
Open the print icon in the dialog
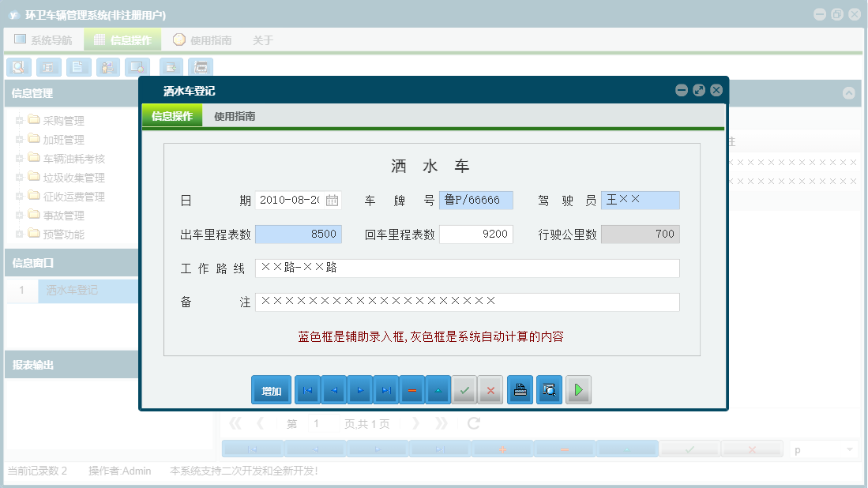click(x=520, y=389)
